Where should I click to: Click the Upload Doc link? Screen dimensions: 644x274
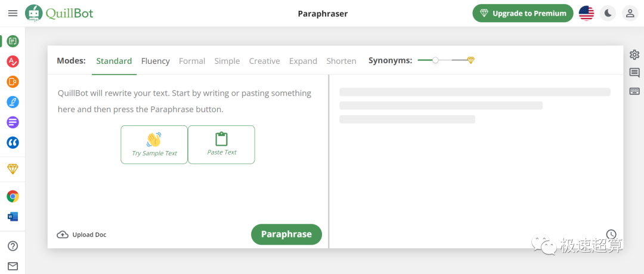click(x=81, y=235)
